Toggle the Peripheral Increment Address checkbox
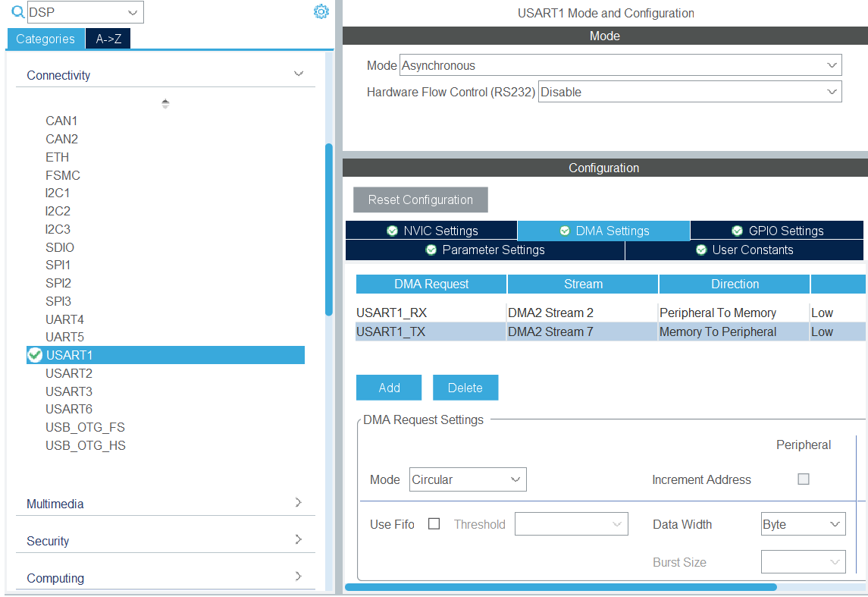 [x=804, y=479]
